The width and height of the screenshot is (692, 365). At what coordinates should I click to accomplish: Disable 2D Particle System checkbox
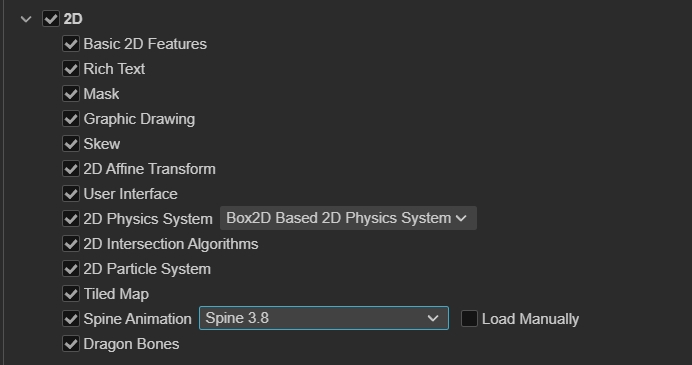point(71,269)
